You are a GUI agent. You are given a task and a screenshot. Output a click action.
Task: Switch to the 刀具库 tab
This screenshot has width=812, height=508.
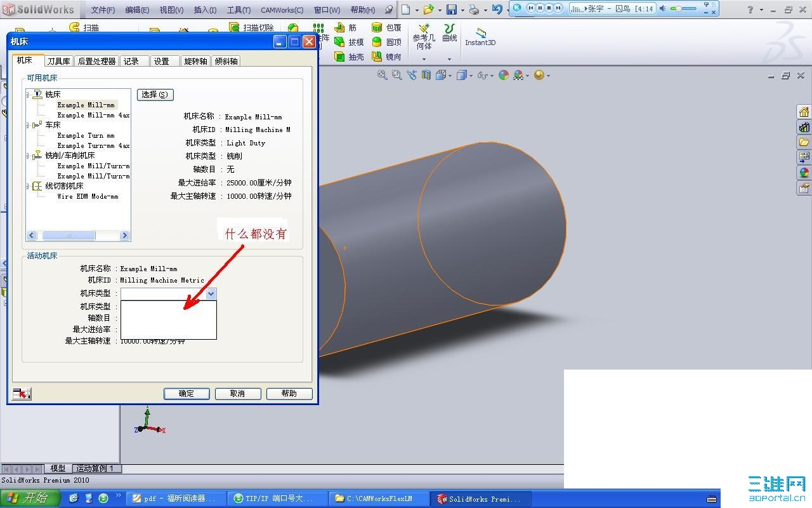click(x=59, y=61)
